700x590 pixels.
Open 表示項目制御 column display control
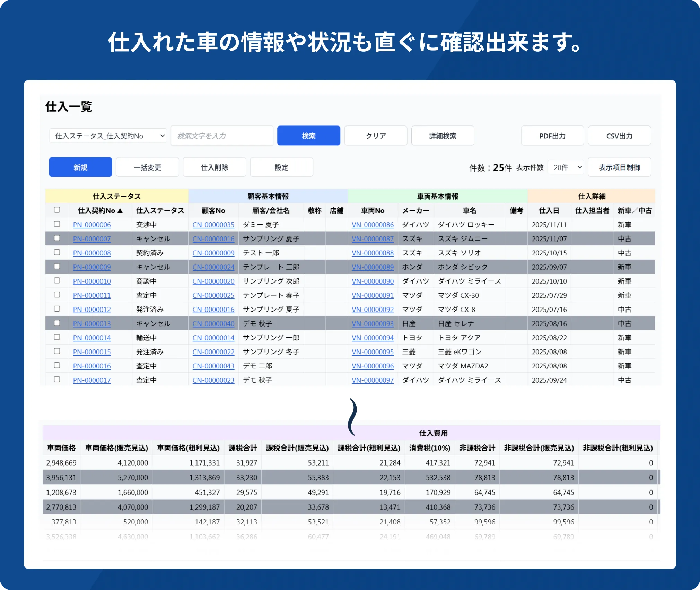pos(619,167)
